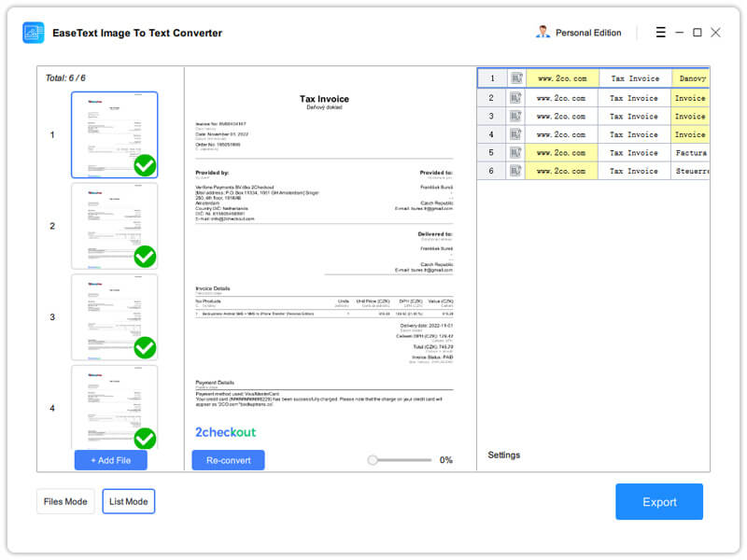Viewport: 747px width, 560px height.
Task: Click the EaseText app logo icon
Action: click(34, 33)
